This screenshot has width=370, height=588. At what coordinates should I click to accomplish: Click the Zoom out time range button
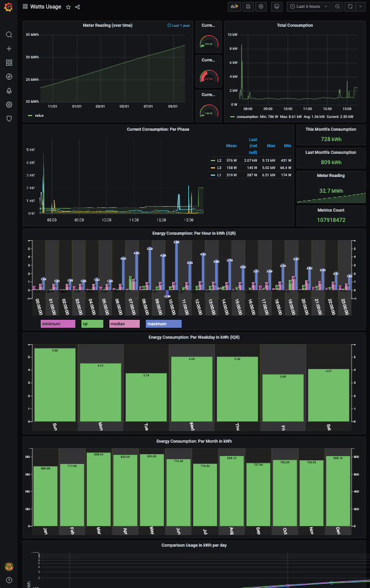[338, 6]
